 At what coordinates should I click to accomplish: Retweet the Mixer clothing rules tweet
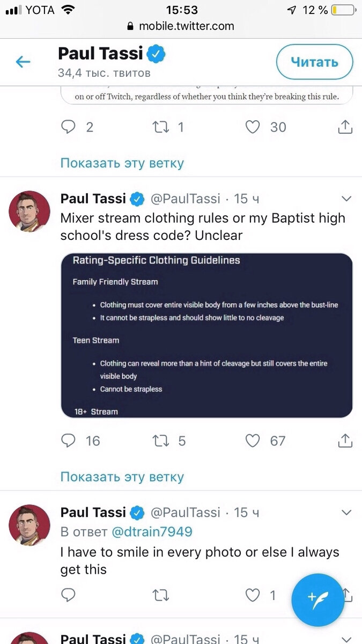pyautogui.click(x=159, y=441)
